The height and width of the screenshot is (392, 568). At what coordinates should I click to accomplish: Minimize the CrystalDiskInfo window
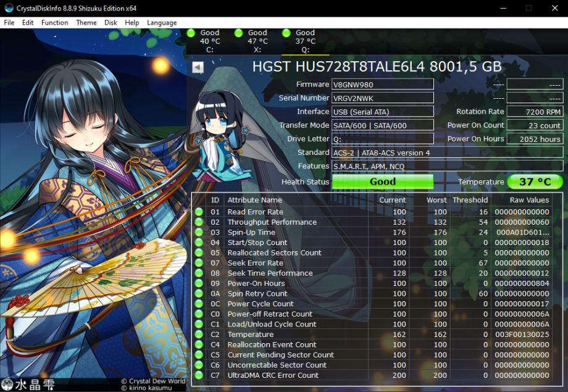coord(503,8)
